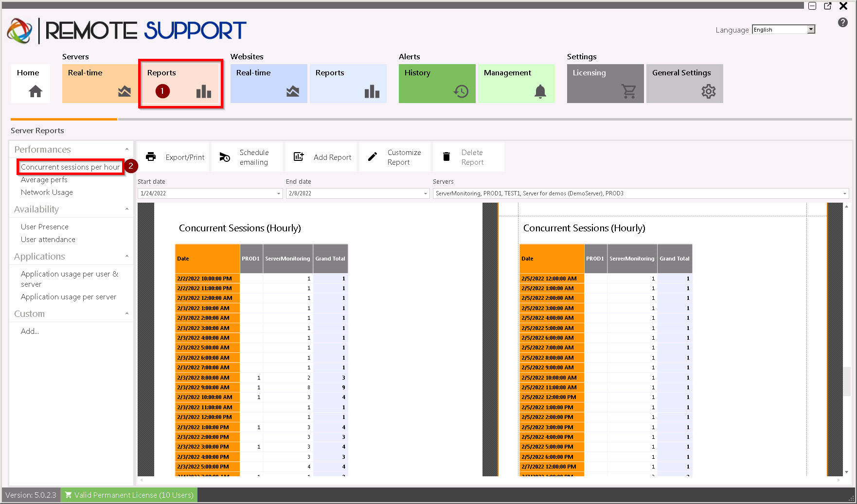Click the Version 5.0.2.3 status text

point(31,495)
